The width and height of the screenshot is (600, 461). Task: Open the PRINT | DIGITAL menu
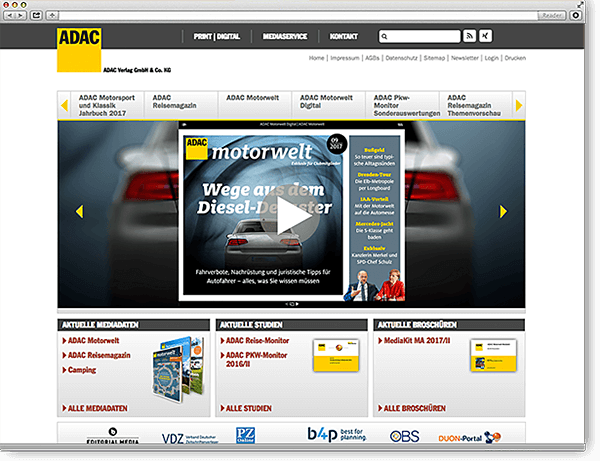[x=217, y=36]
